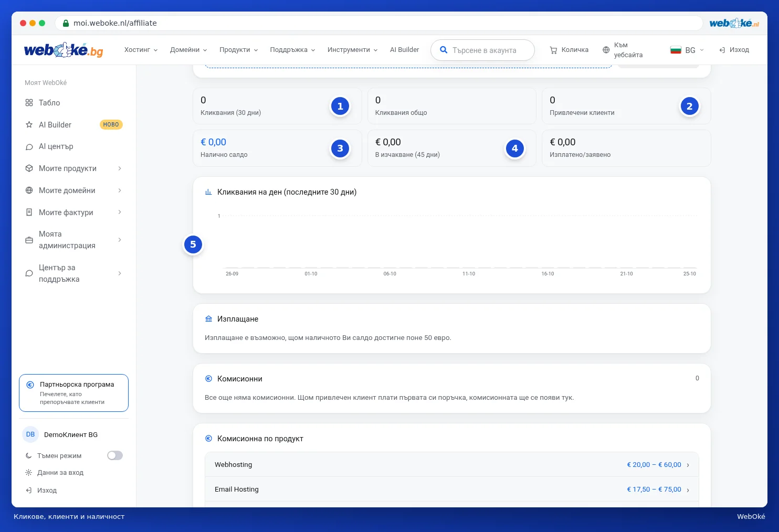Viewport: 779px width, 532px height.
Task: Click the DB user avatar
Action: tap(30, 434)
